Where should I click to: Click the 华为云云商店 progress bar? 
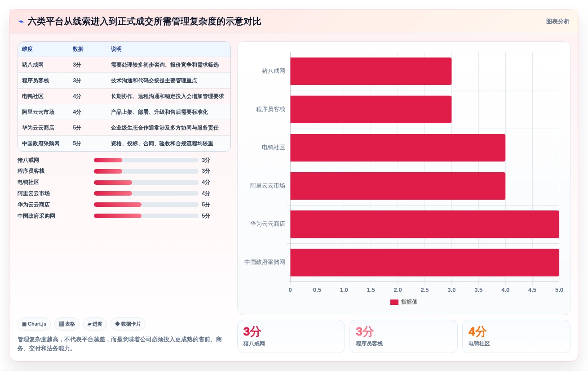pos(146,205)
